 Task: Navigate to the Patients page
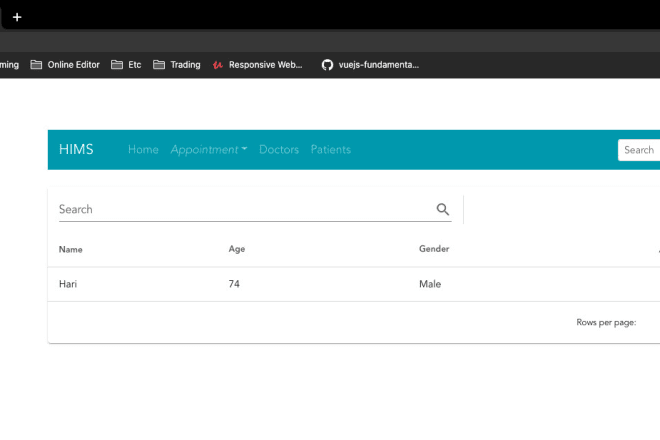331,150
